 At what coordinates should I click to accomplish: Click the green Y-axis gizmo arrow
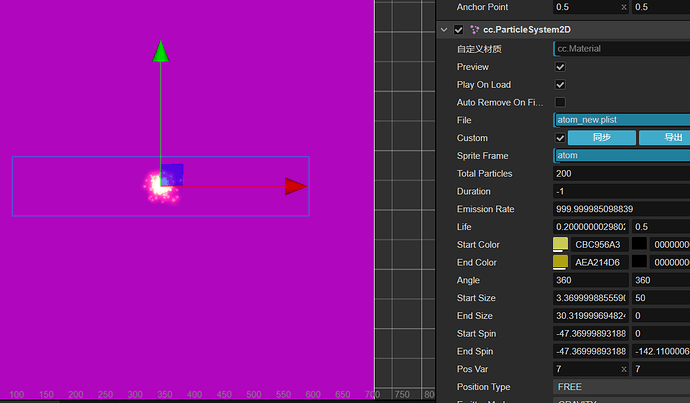pos(161,51)
